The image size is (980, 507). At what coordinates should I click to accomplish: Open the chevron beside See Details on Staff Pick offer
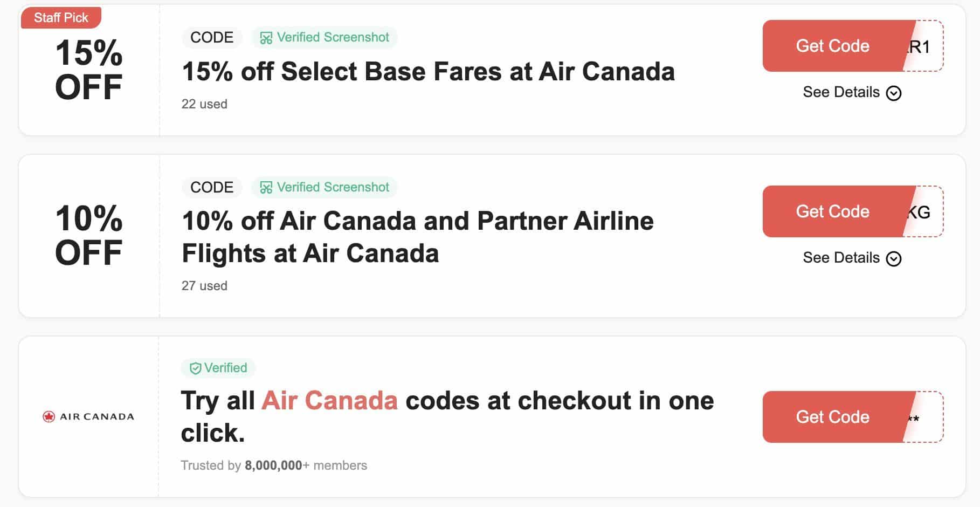click(x=893, y=92)
